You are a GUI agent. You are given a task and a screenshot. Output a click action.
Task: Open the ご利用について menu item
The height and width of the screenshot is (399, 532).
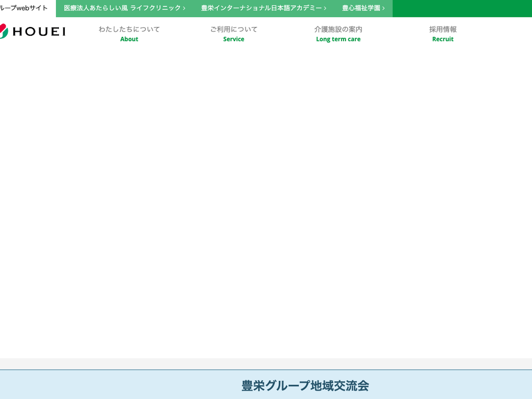pyautogui.click(x=234, y=29)
